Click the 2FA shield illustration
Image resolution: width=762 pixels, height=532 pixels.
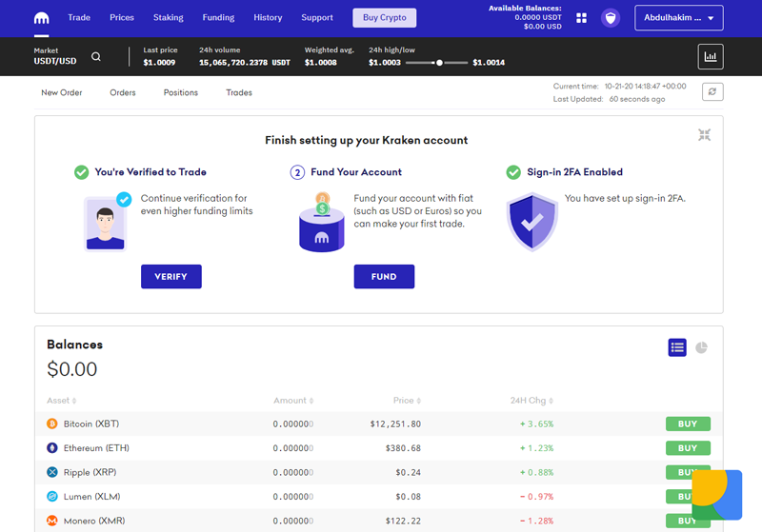532,222
